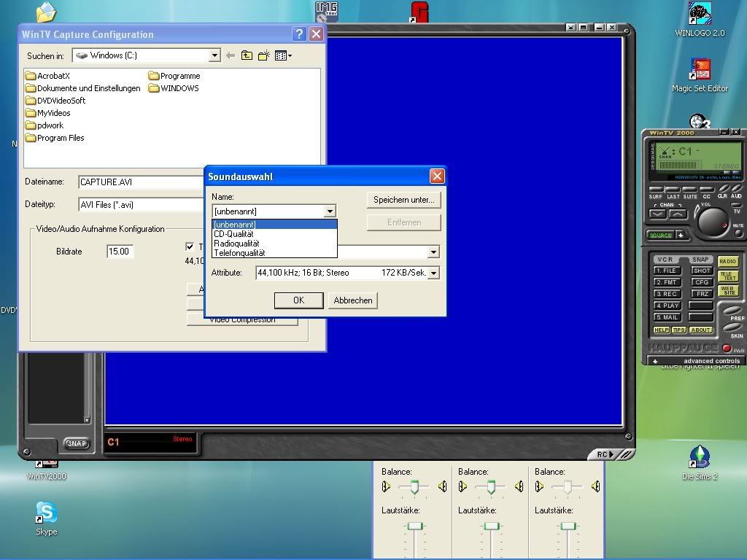Open the Programme folder
The width and height of the screenshot is (747, 560).
coord(174,76)
